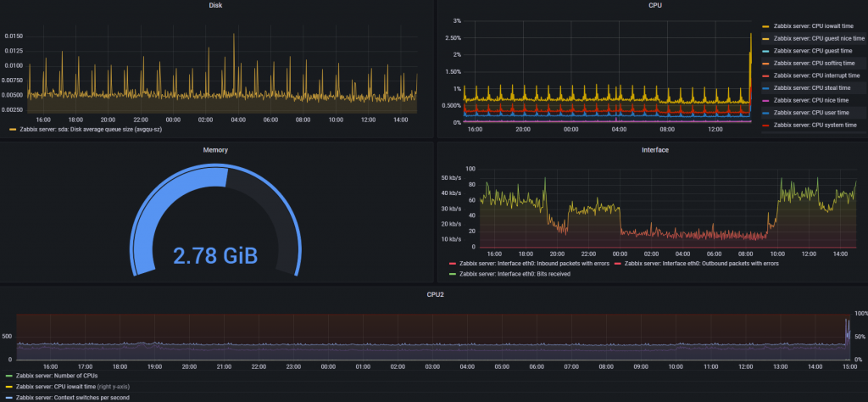The width and height of the screenshot is (868, 402).
Task: Open the CPU2 panel title menu
Action: [x=435, y=294]
